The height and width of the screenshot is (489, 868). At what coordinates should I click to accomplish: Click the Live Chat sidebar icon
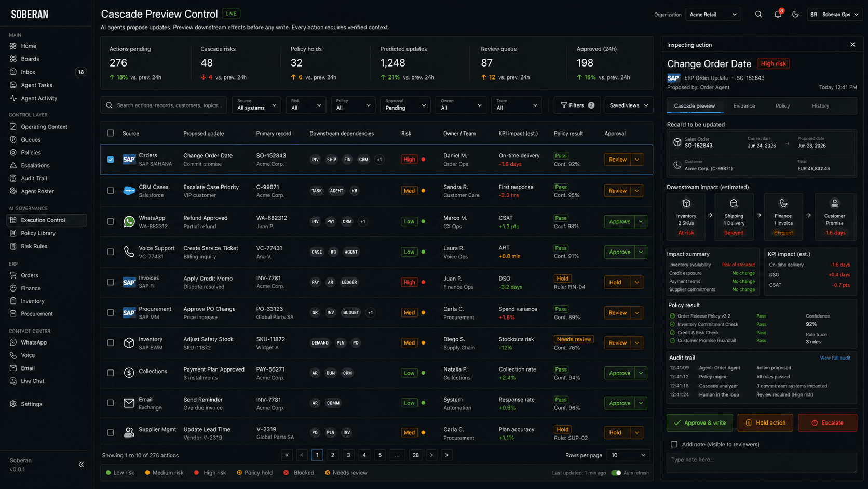click(13, 381)
